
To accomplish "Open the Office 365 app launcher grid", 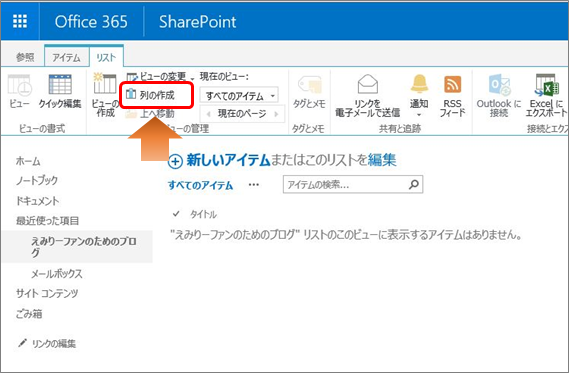I will (x=20, y=21).
